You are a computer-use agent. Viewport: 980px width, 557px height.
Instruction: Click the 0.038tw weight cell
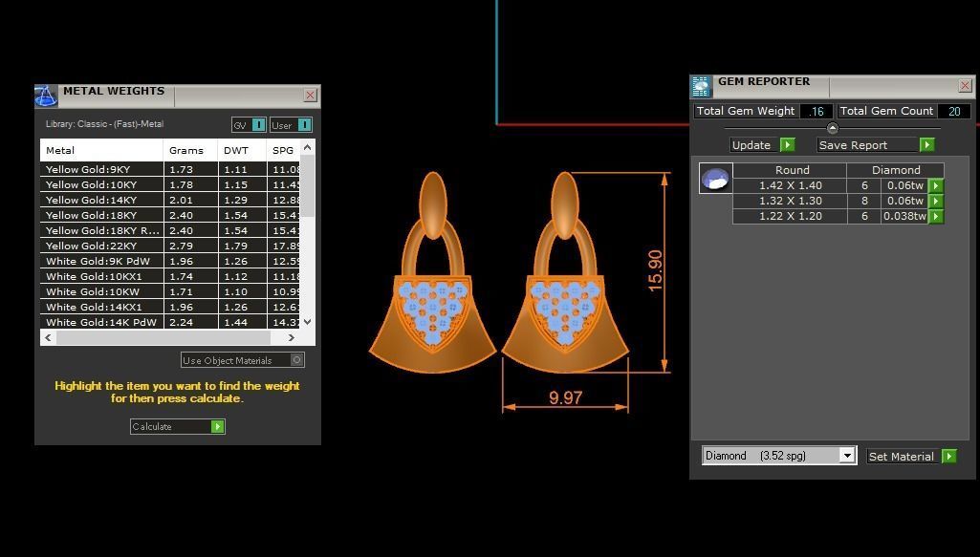pos(904,216)
